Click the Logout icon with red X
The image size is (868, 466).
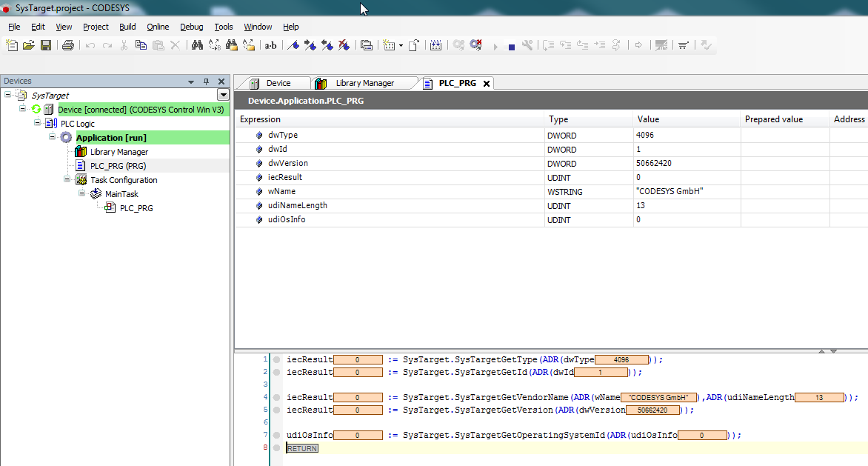click(x=475, y=45)
